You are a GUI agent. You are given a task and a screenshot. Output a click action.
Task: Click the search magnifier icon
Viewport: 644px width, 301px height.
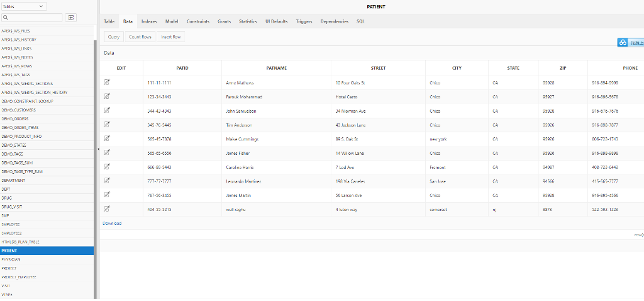[6, 18]
